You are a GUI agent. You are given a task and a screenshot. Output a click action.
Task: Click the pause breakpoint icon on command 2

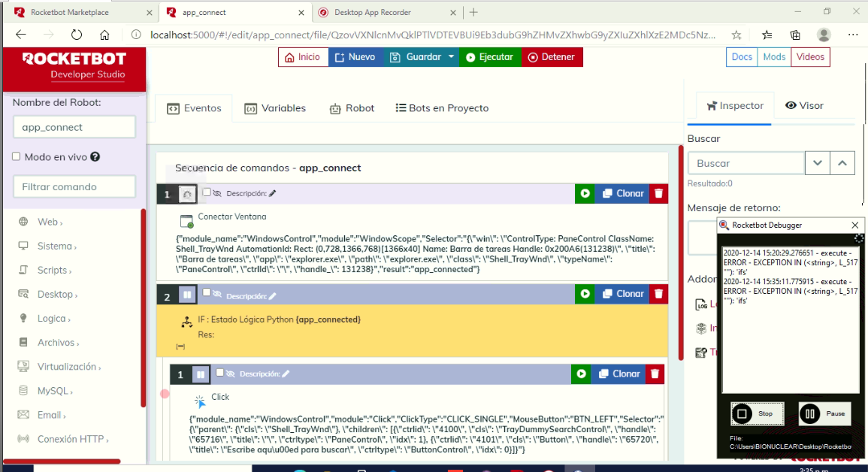pyautogui.click(x=187, y=295)
